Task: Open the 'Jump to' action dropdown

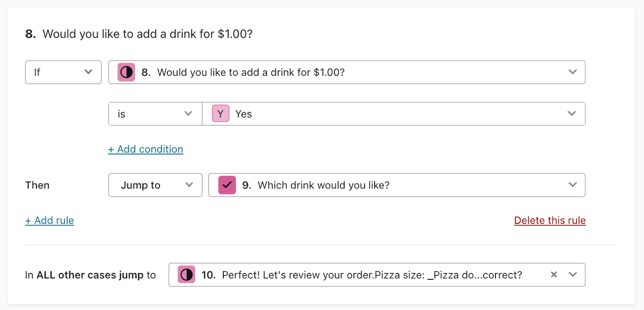Action: click(155, 185)
